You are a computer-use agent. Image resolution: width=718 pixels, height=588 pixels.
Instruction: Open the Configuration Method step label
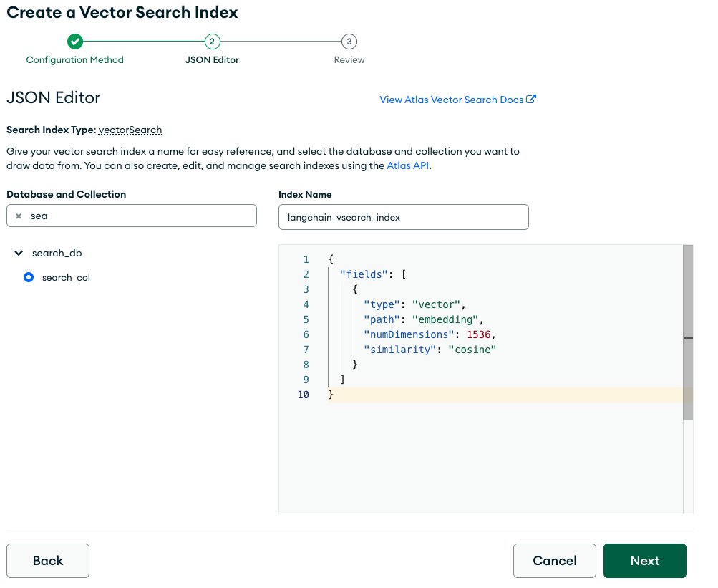pyautogui.click(x=74, y=60)
